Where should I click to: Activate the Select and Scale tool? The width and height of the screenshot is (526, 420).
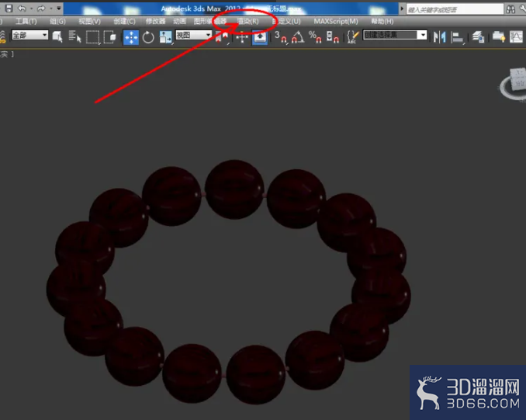click(x=165, y=37)
